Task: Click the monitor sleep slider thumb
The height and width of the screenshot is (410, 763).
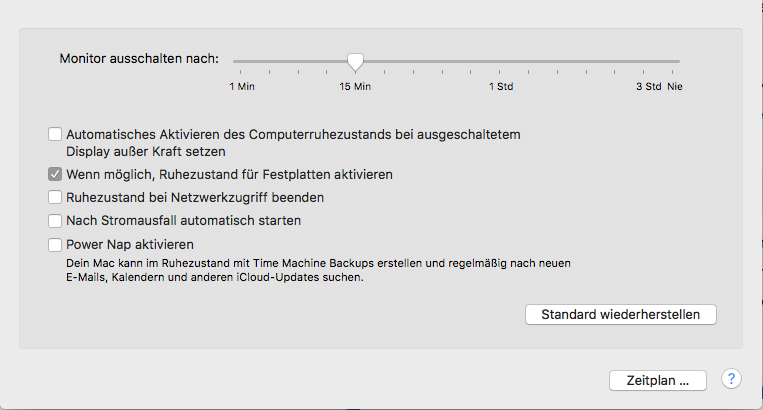Action: coord(355,62)
